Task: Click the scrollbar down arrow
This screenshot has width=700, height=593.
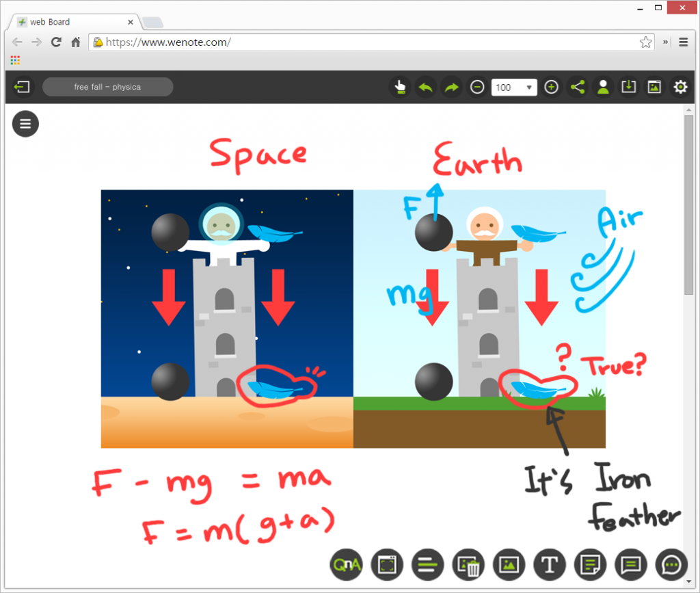Action: point(688,581)
